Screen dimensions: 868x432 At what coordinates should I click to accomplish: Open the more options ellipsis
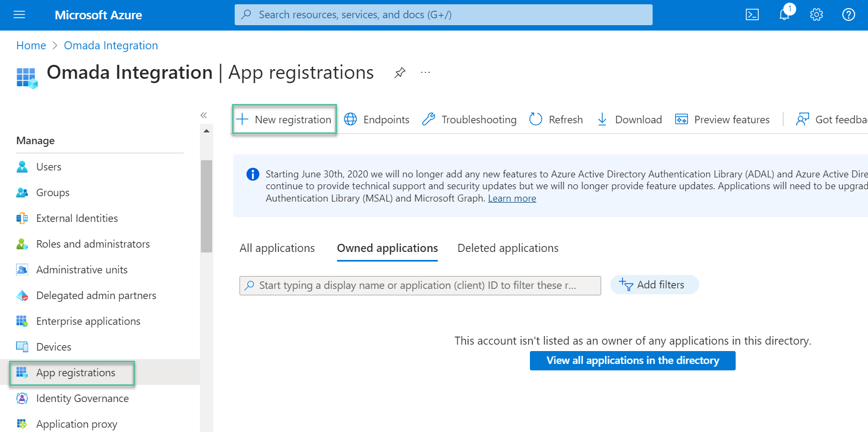tap(425, 72)
